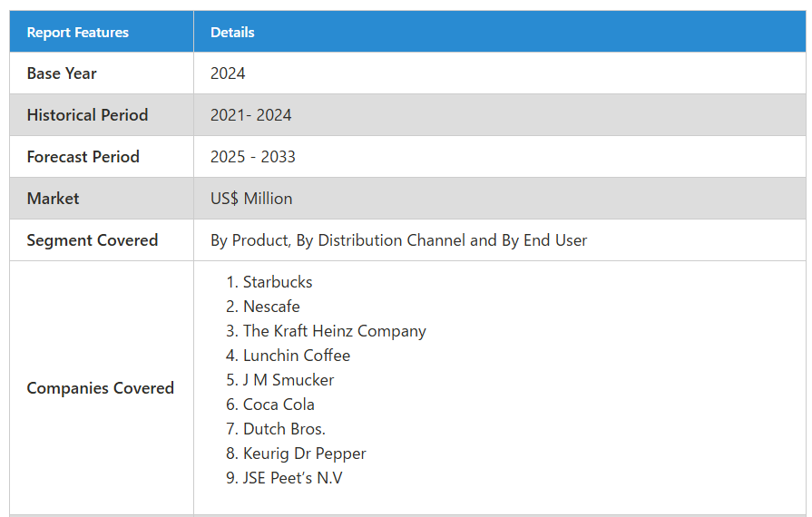Click list item 'JSE Peet's N.V'
Viewport: 812px width, 517px height.
(292, 478)
